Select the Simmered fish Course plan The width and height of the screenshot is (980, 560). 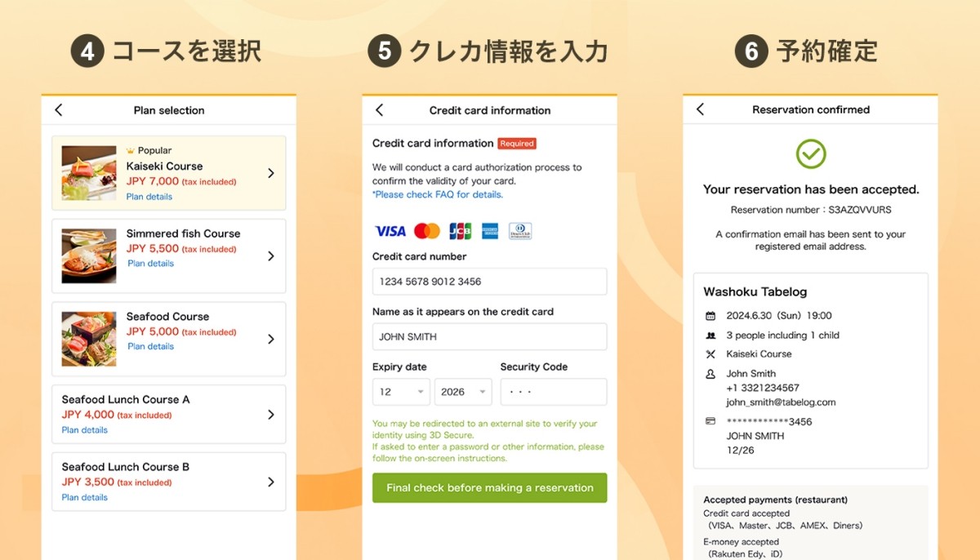point(169,256)
